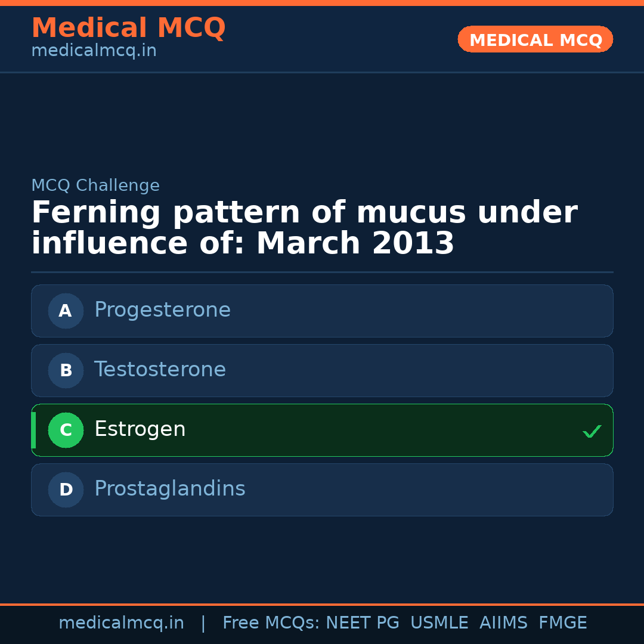
Task: Click the green highlight bar beside Estrogen
Action: tap(33, 430)
